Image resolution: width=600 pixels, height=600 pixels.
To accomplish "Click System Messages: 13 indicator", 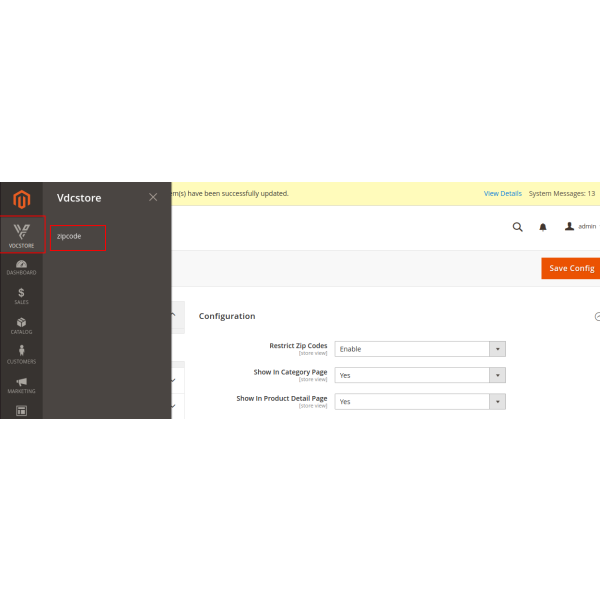I will [x=562, y=193].
